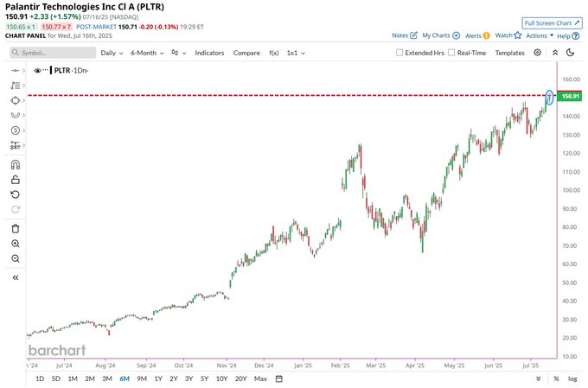The height and width of the screenshot is (388, 588).
Task: Open the Daily interval dropdown
Action: coord(111,53)
